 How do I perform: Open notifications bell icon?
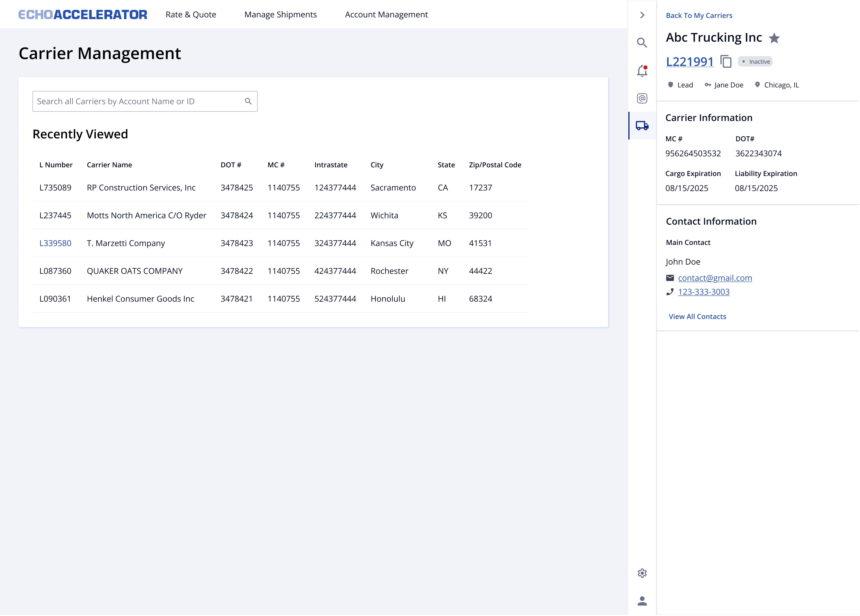coord(642,71)
